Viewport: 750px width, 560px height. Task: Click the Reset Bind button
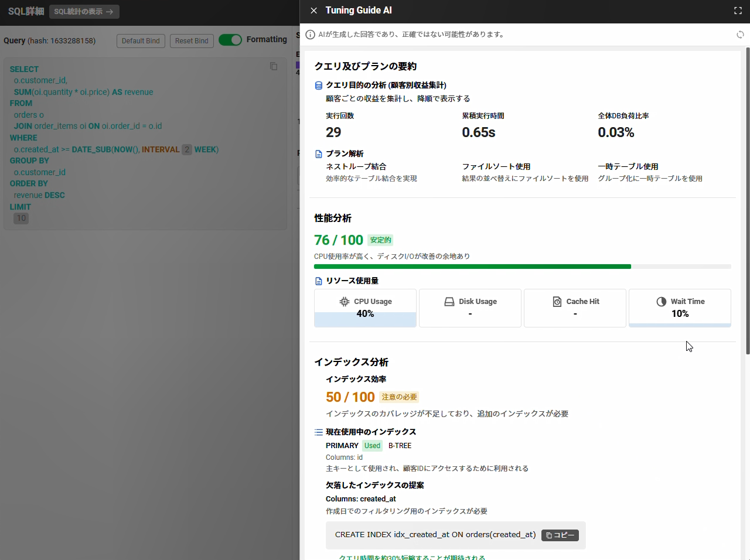click(192, 41)
